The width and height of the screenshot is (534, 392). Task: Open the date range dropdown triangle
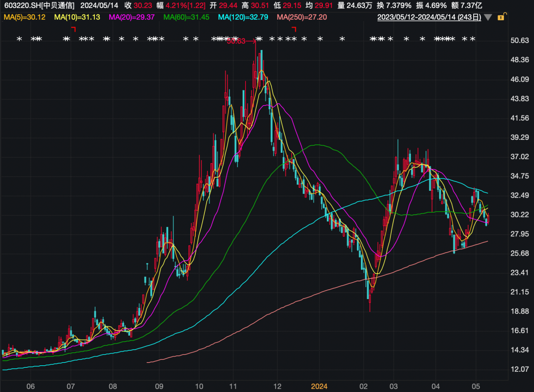[x=488, y=17]
